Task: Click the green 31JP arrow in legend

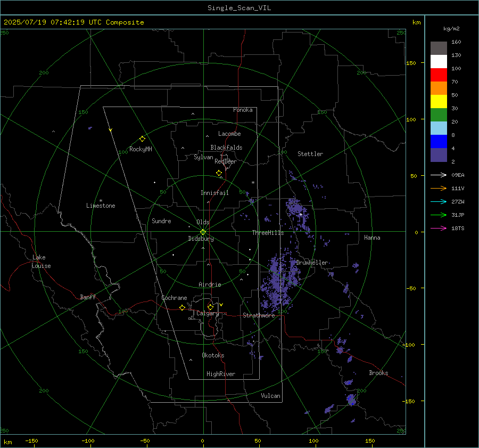Action: point(439,215)
